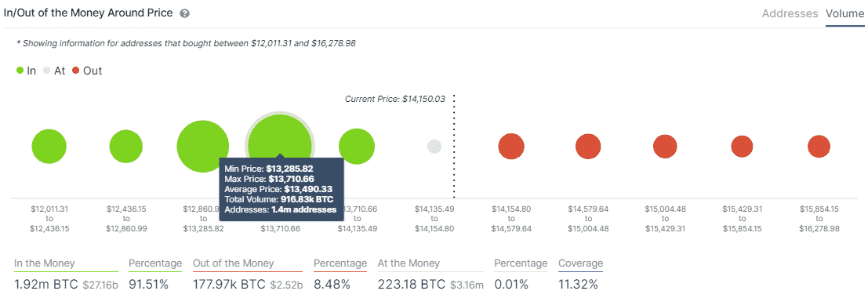Click the Out of the Money summary label
The width and height of the screenshot is (868, 298).
[x=233, y=263]
